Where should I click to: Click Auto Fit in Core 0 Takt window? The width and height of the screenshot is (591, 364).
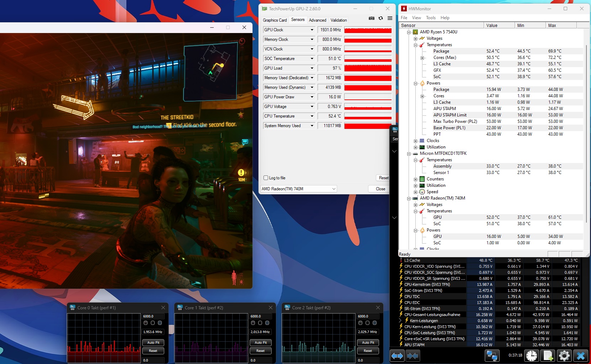pyautogui.click(x=153, y=343)
